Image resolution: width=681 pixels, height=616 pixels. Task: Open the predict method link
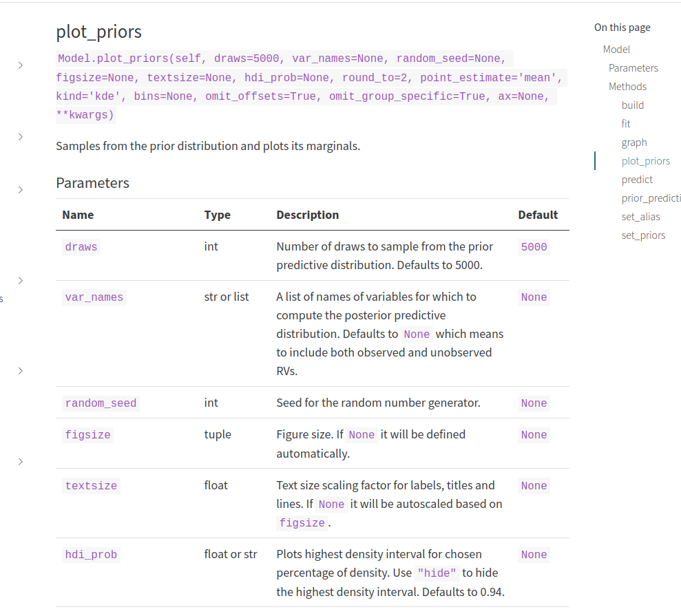[x=637, y=179]
